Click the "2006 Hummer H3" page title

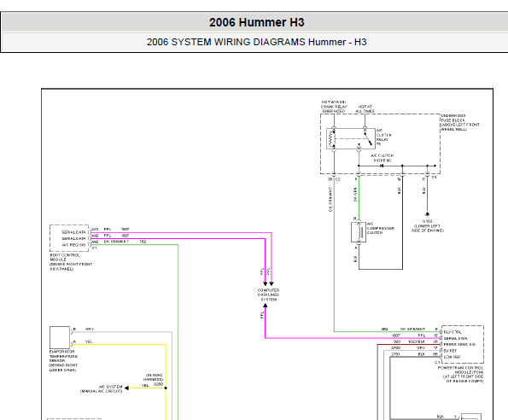tap(257, 22)
